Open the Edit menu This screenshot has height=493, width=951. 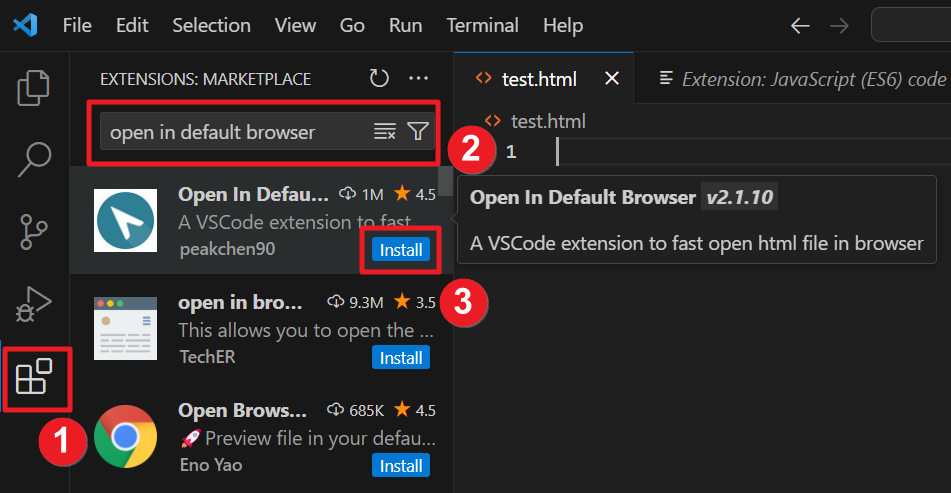click(x=132, y=25)
